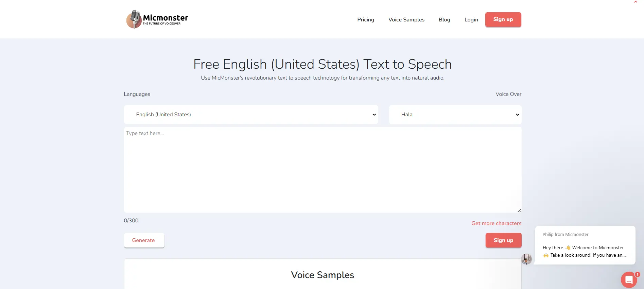Click Philip's avatar photo beside chat popup
Screen dimensions: 644x289
(x=526, y=259)
